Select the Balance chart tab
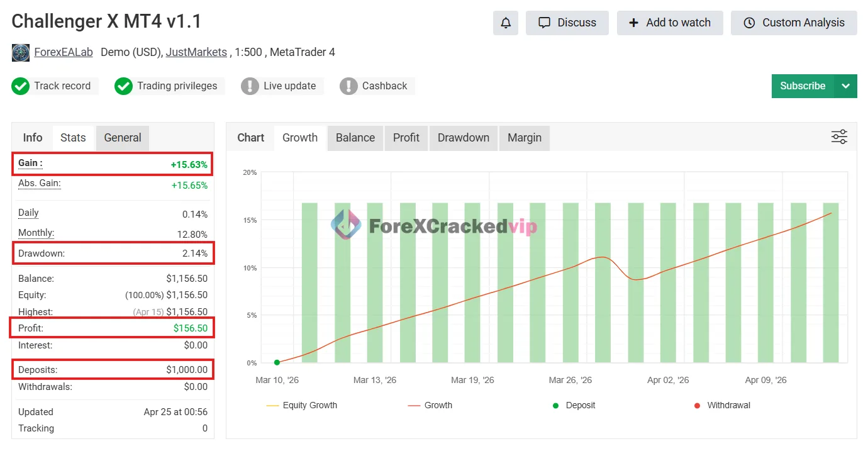Screen dimensions: 868x451 pos(355,138)
